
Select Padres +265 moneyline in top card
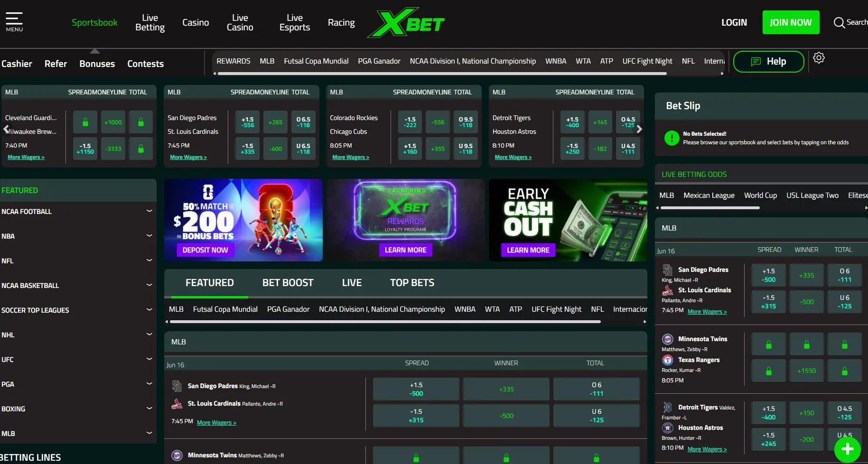[x=275, y=122]
